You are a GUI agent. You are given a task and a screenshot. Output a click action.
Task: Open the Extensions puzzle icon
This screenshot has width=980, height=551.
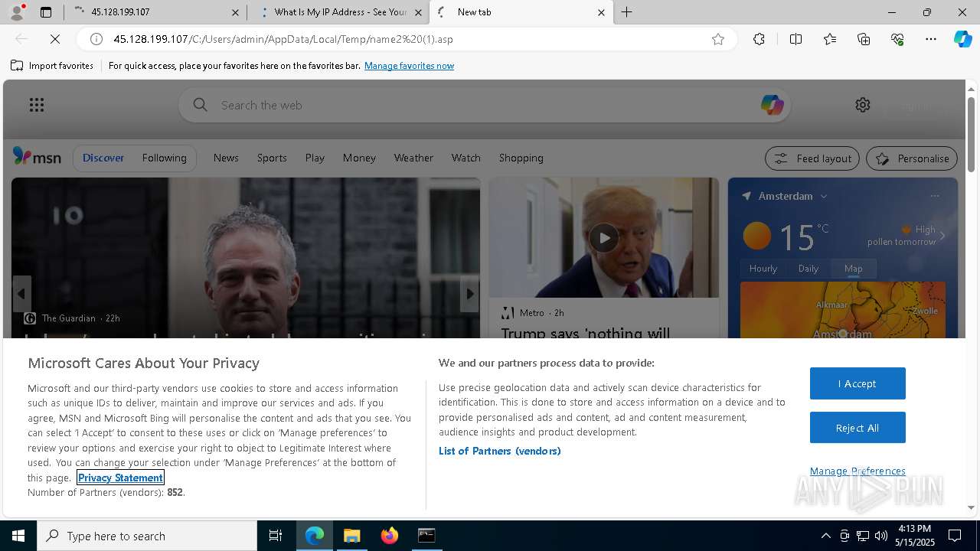759,39
